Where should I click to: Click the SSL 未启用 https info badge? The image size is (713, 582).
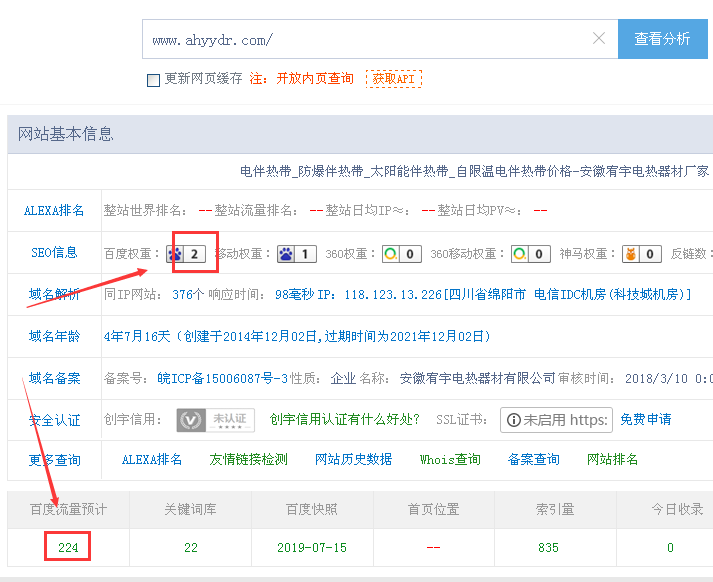pos(556,420)
